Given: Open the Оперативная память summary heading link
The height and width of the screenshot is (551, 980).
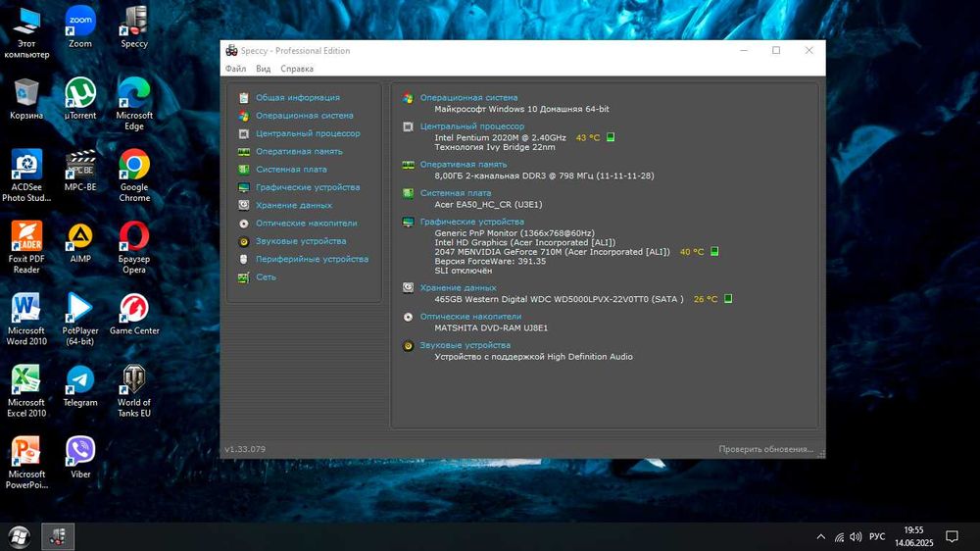Looking at the screenshot, I should tap(464, 165).
